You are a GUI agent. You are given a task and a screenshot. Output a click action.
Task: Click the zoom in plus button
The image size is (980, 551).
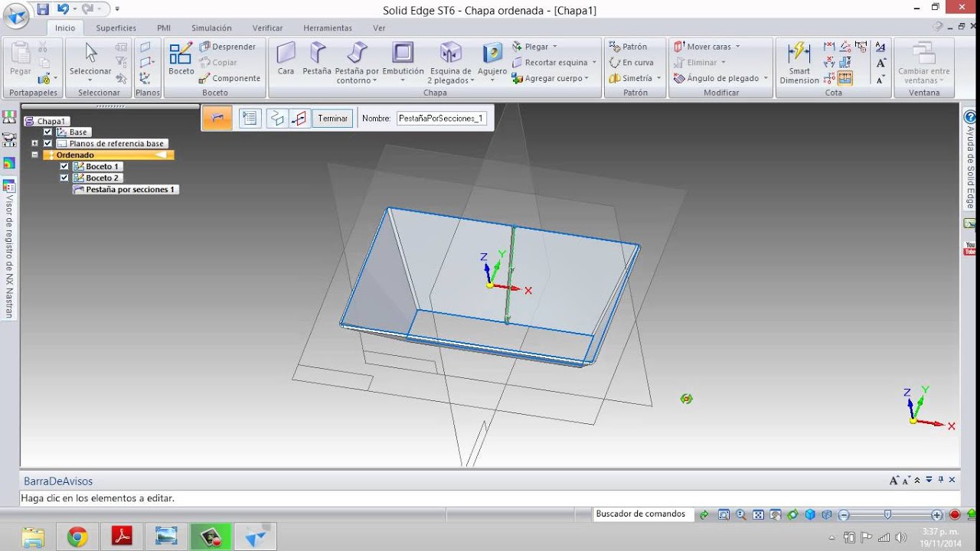(936, 515)
